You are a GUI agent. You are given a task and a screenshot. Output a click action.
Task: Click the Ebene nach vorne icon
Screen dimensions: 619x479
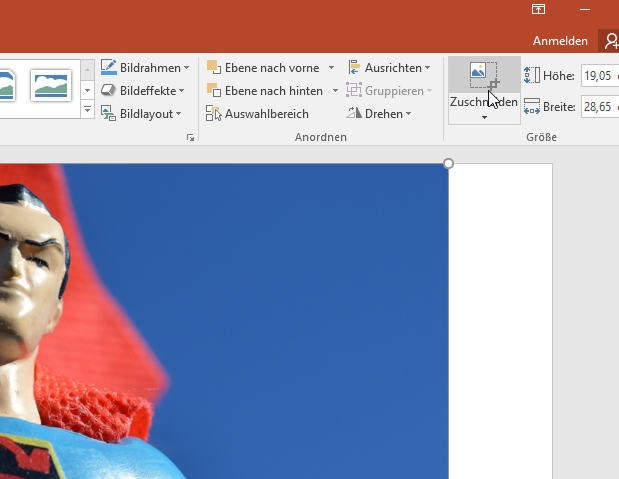click(x=214, y=67)
